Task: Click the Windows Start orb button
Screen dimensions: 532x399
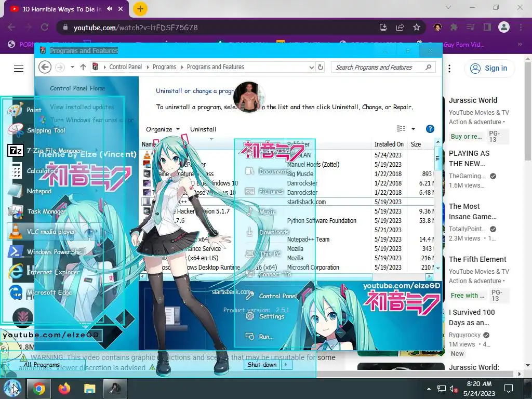Action: [12, 389]
